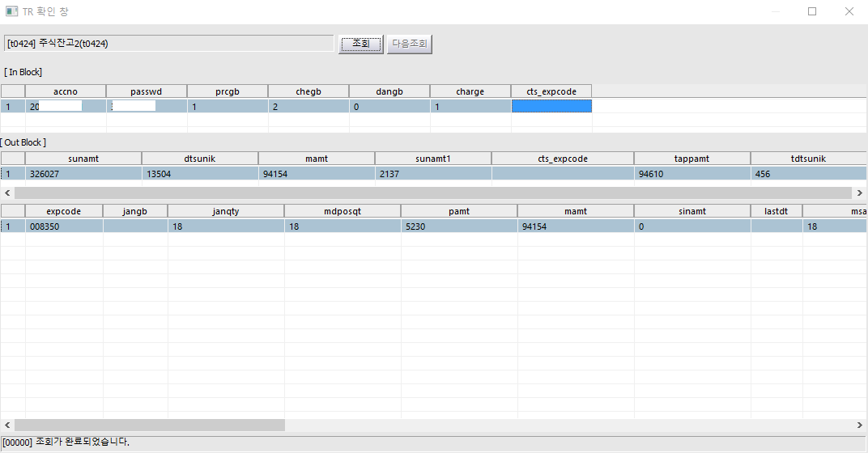Click the janqty column header
868x453 pixels.
coord(226,211)
